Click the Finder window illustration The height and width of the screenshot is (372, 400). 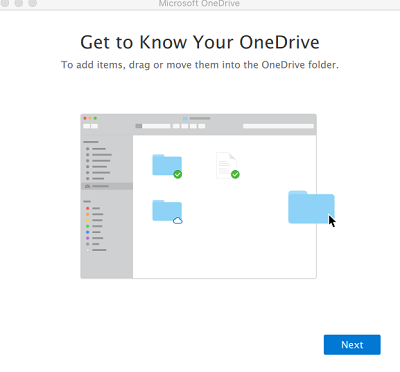pyautogui.click(x=198, y=196)
